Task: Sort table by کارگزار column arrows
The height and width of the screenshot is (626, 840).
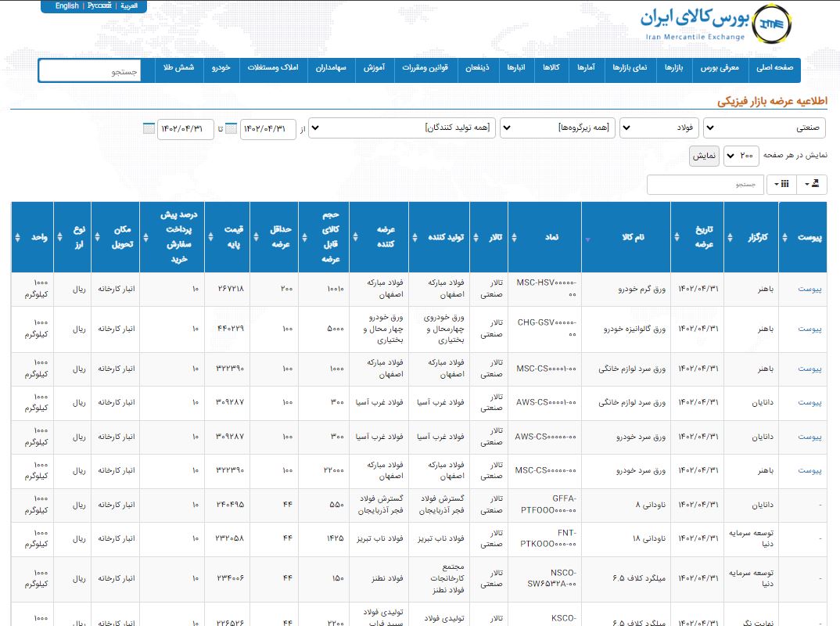Action: click(x=731, y=237)
